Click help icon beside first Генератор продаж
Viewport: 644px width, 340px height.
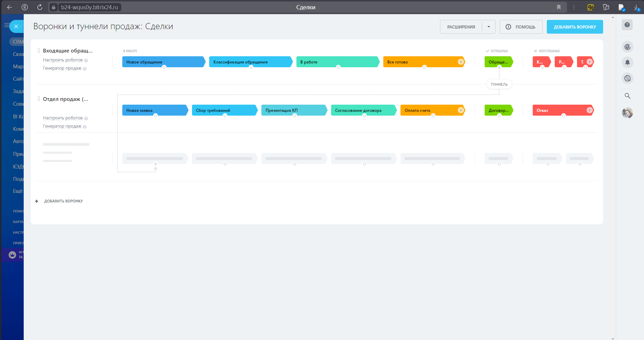tap(85, 69)
